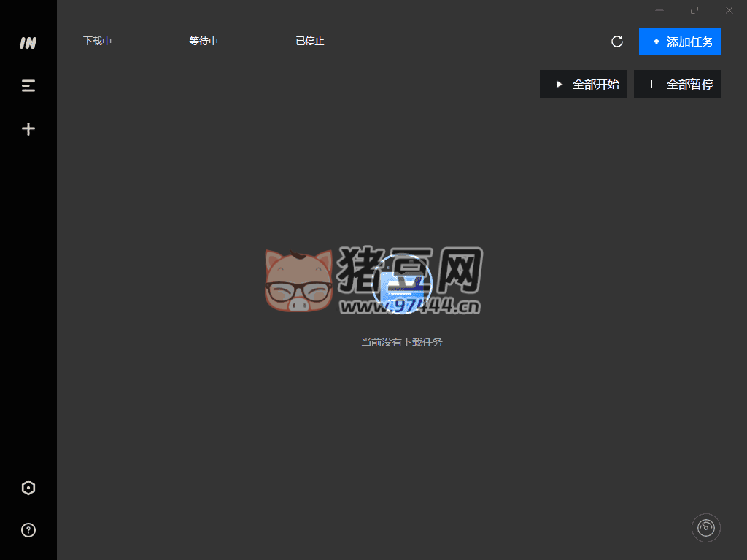Open settings via the hexagon icon

[x=28, y=488]
